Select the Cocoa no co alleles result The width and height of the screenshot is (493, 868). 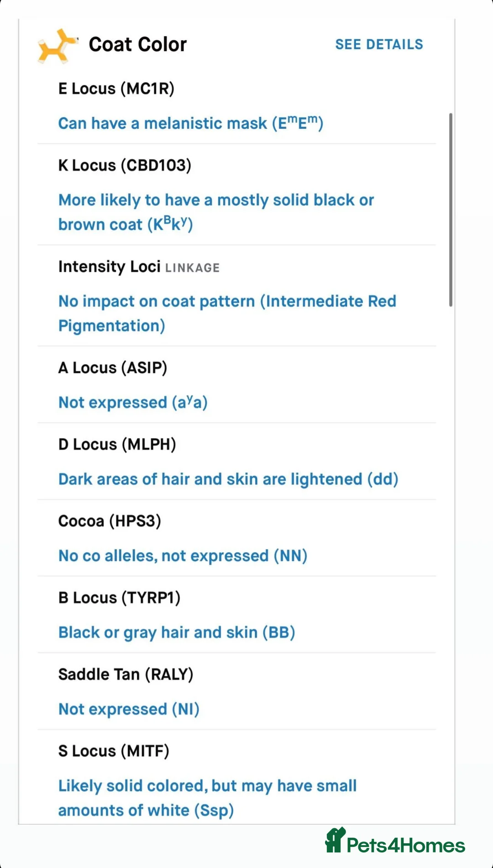[183, 556]
